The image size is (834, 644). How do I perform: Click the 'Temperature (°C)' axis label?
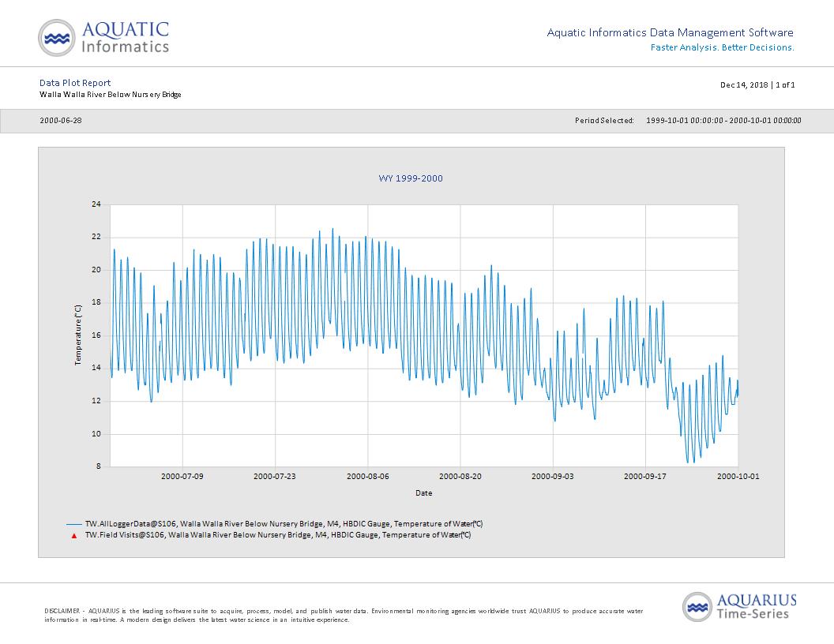click(78, 335)
